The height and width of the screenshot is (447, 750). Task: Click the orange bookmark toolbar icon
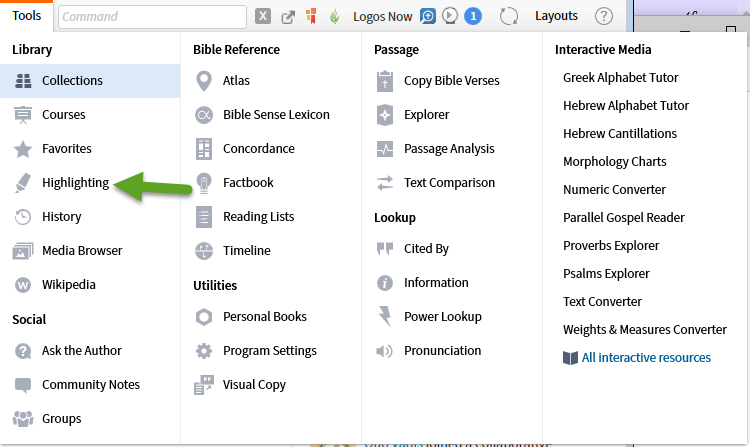tap(311, 16)
